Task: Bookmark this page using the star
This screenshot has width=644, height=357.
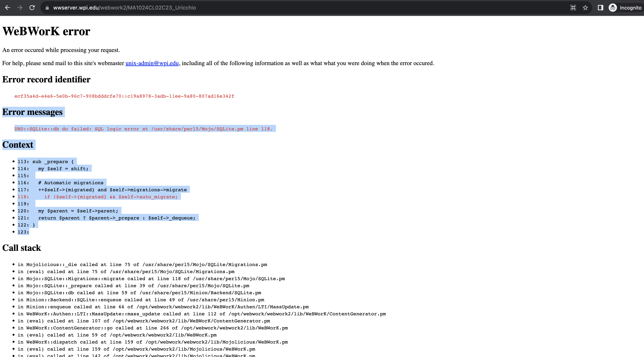Action: (585, 8)
